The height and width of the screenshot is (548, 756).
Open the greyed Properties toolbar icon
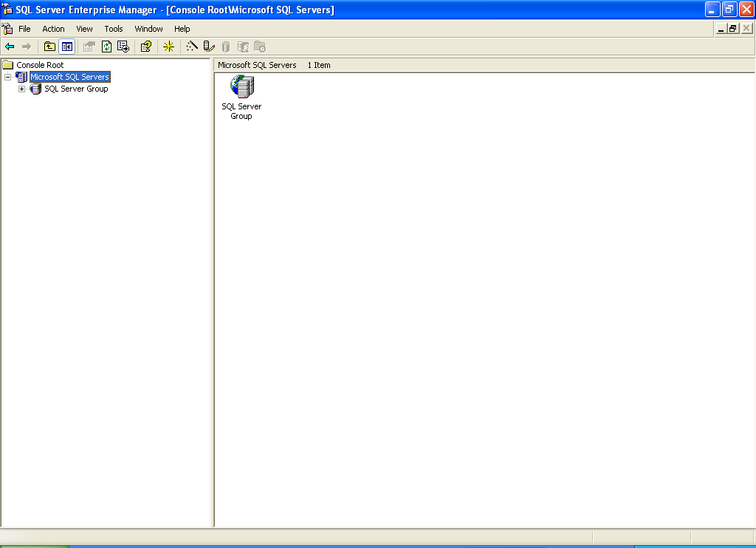coord(89,47)
